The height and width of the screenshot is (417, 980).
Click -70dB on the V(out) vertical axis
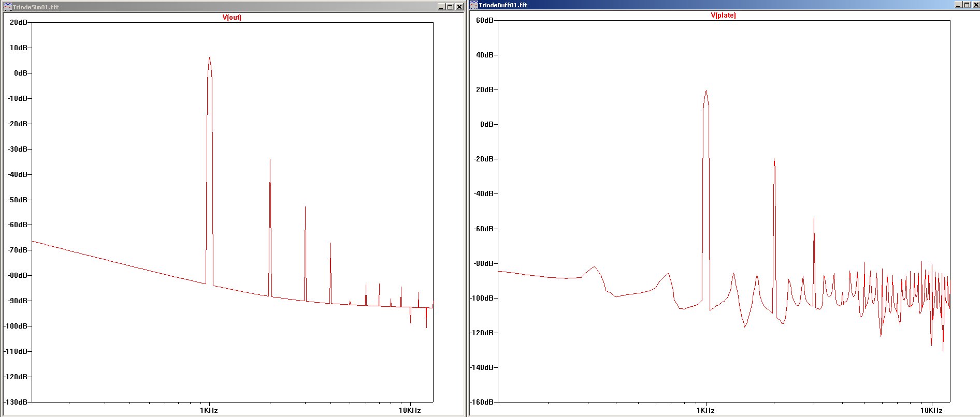pos(18,250)
